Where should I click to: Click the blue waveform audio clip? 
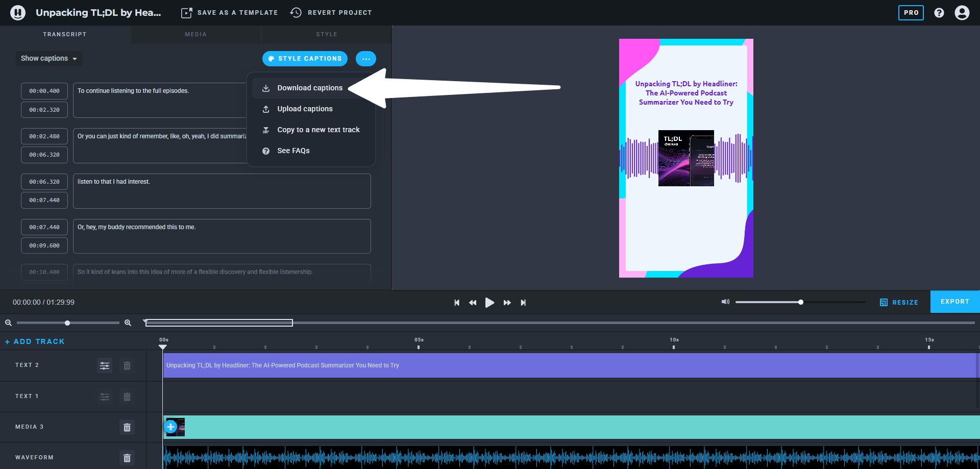(x=572, y=458)
